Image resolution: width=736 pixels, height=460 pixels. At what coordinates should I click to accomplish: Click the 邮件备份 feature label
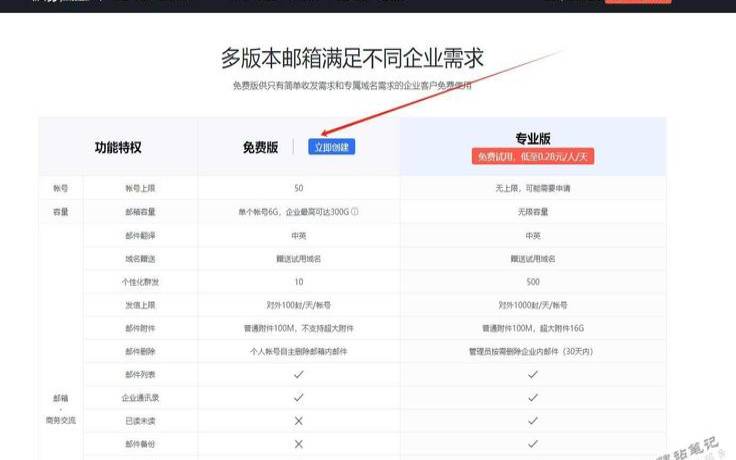pos(140,444)
